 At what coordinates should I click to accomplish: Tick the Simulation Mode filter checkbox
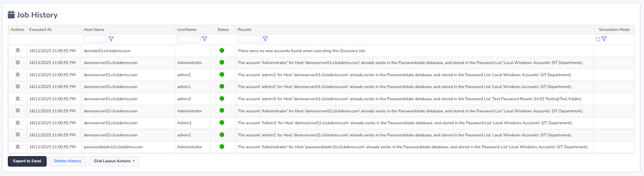[x=598, y=39]
